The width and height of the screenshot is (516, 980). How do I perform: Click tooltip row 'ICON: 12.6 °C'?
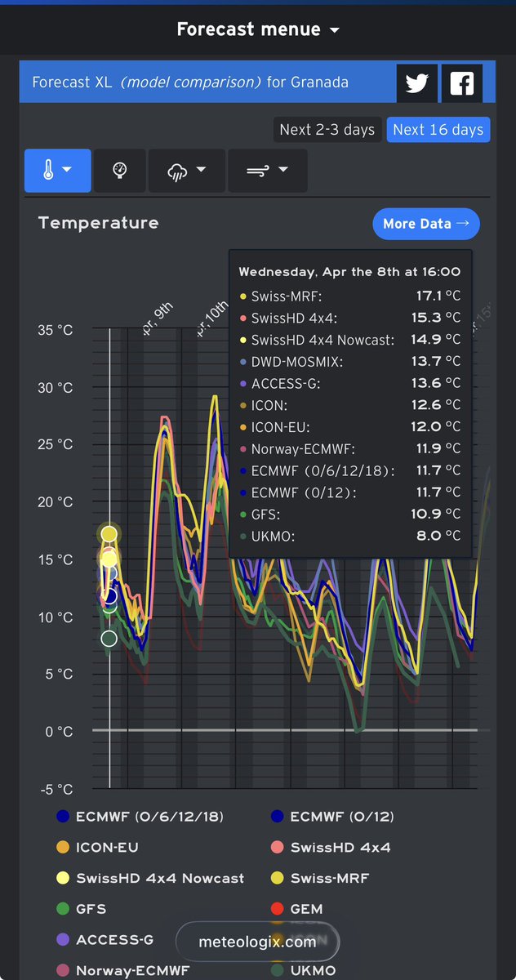tap(349, 404)
